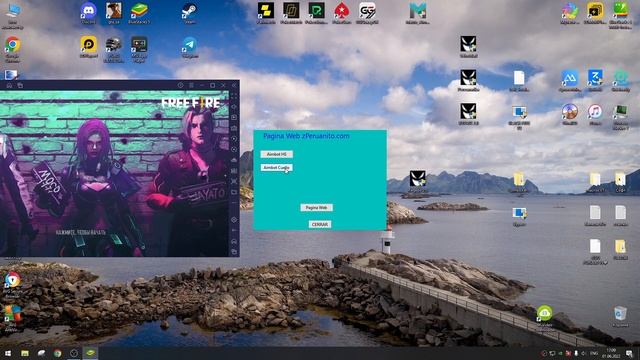Open the Windows Start menu
The height and width of the screenshot is (360, 640).
[x=7, y=353]
